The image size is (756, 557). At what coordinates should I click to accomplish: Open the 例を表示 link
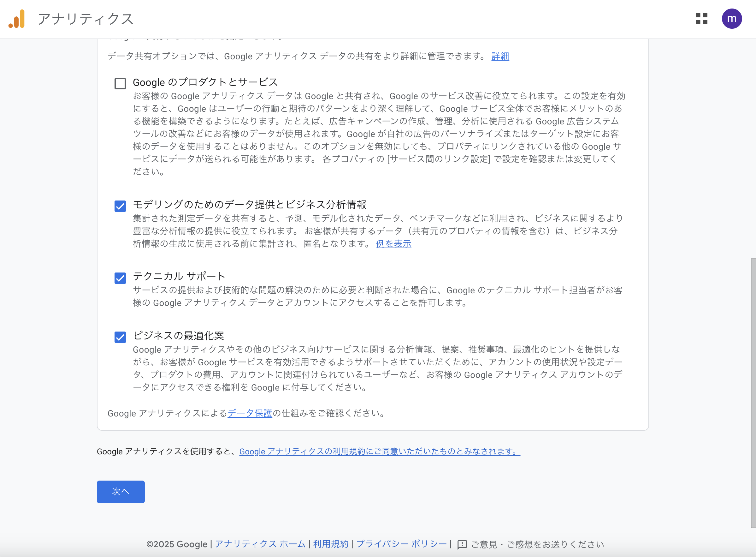click(x=393, y=244)
